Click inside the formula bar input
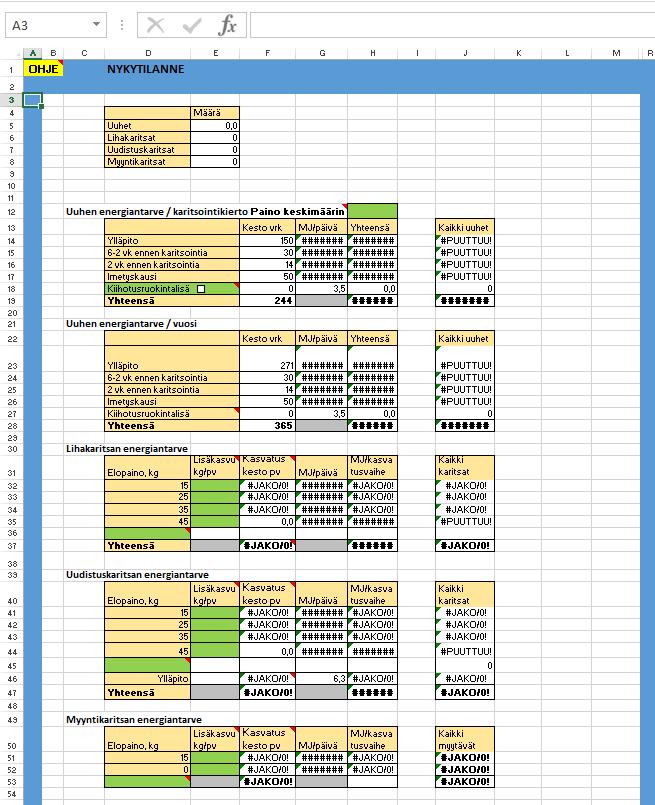The image size is (655, 805). [x=452, y=25]
